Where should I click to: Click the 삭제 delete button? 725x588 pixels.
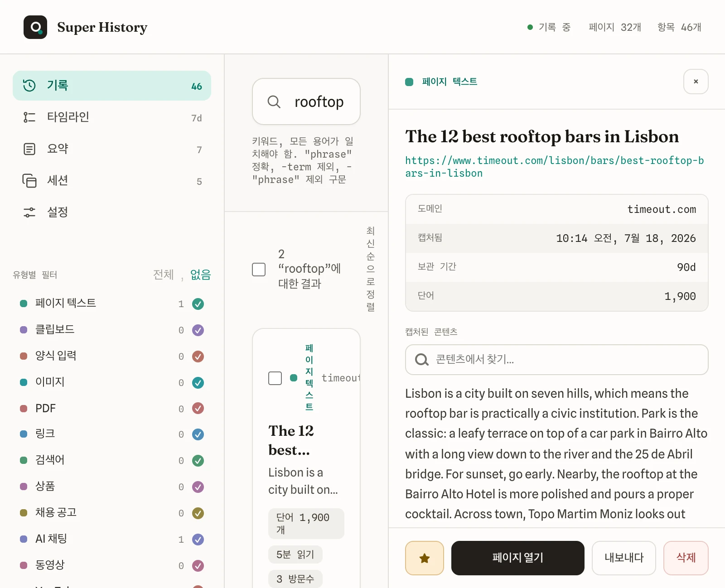[686, 558]
